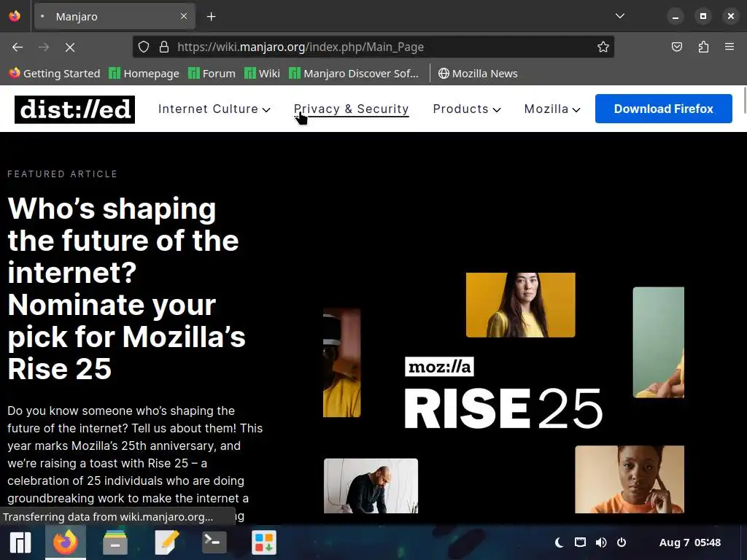Click the dist://ed logo
Image resolution: width=747 pixels, height=560 pixels.
(x=75, y=109)
